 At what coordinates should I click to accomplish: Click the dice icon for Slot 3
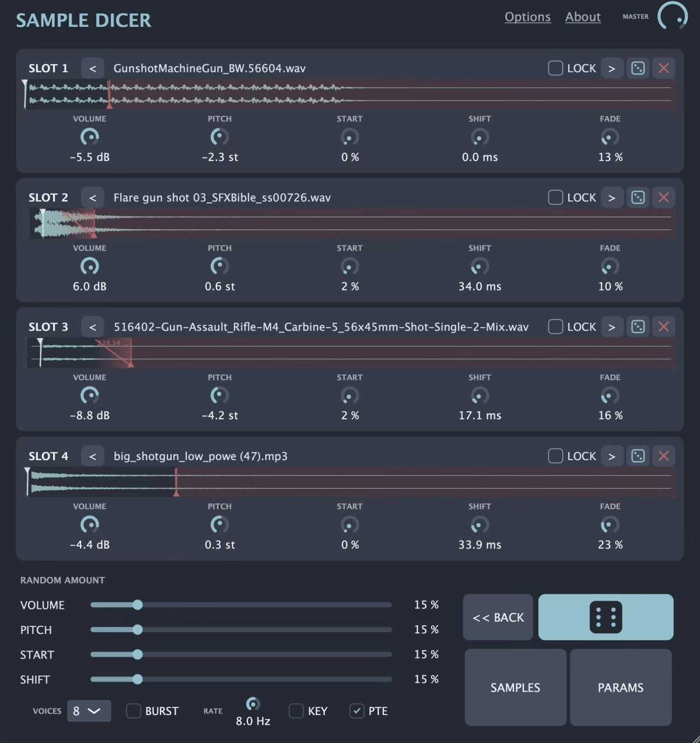[638, 327]
